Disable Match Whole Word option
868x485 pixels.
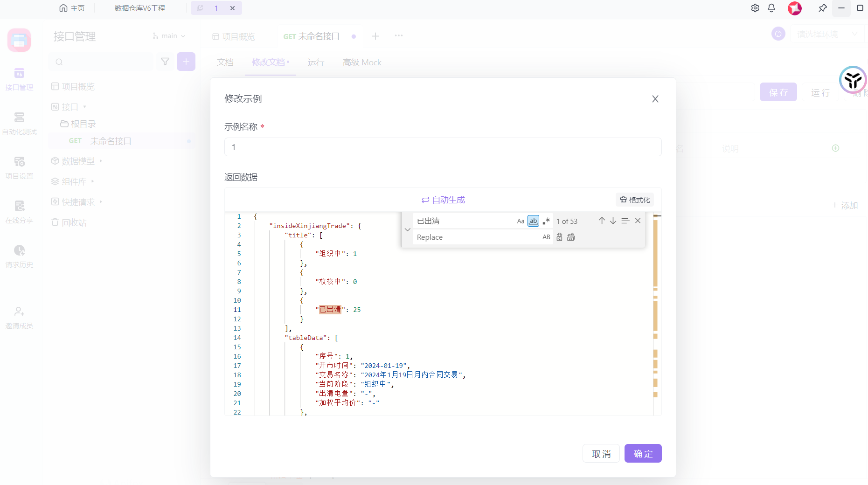coord(533,221)
